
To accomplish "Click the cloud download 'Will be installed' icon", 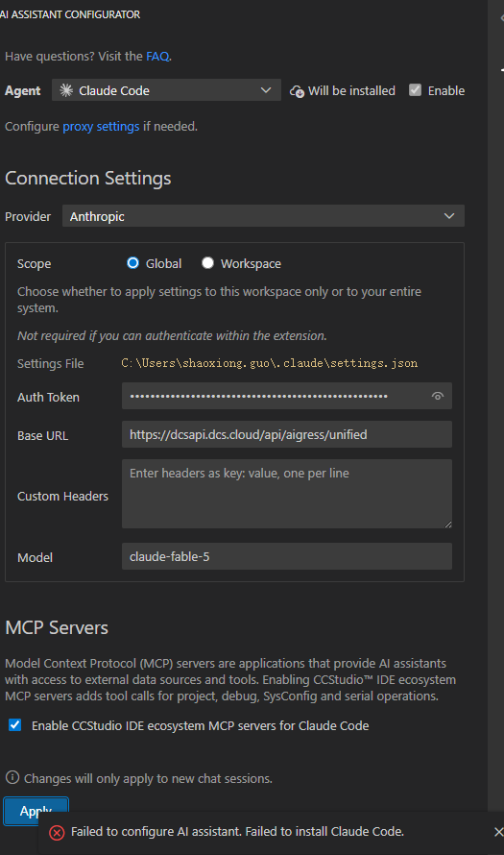I will click(297, 91).
